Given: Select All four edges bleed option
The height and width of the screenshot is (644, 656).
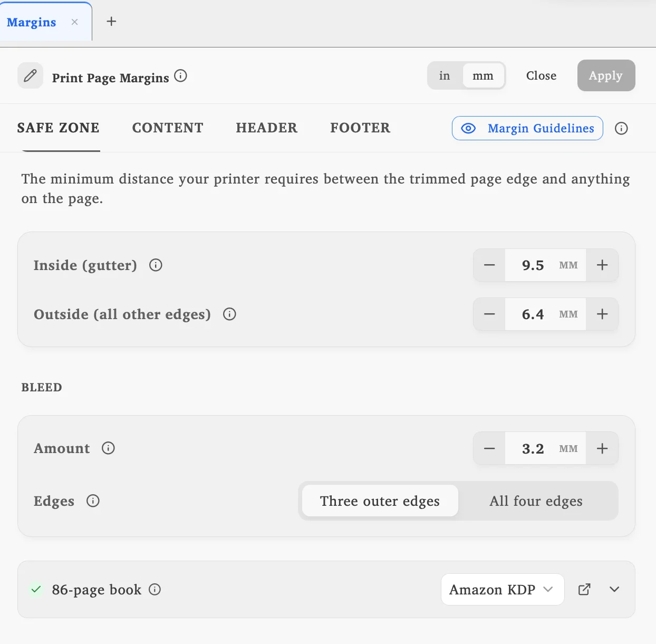Looking at the screenshot, I should pos(536,501).
